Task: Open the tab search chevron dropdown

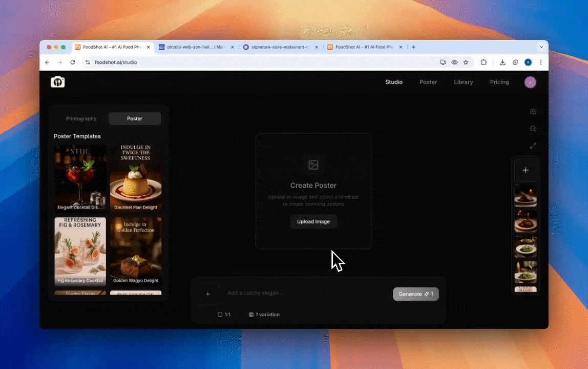Action: click(541, 47)
